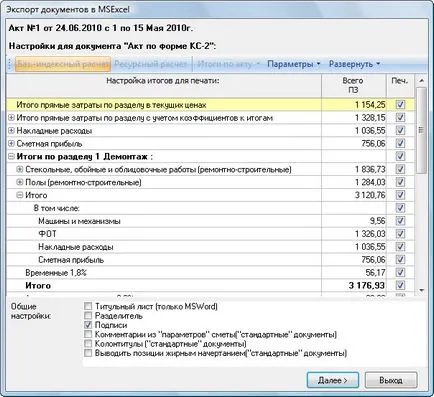Viewport: 434px width, 397px height.
Task: Enable Титульный лист (только MSWord) option
Action: [x=88, y=306]
